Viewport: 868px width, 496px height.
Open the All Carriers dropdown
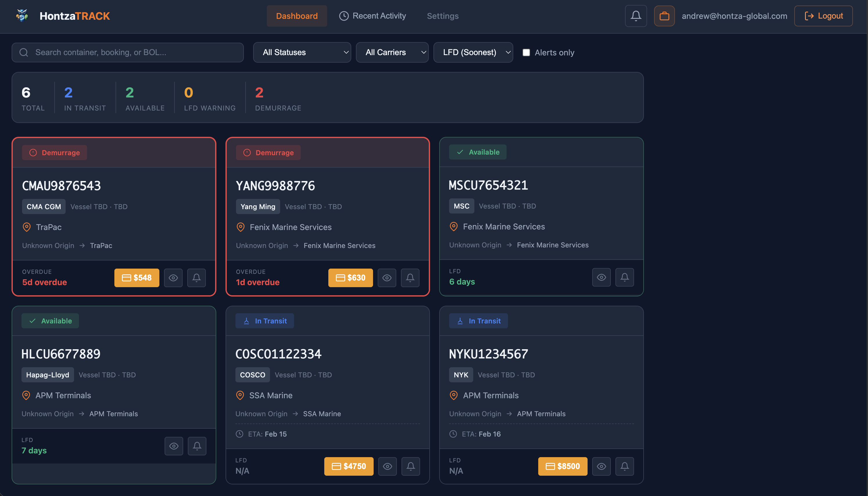[392, 52]
